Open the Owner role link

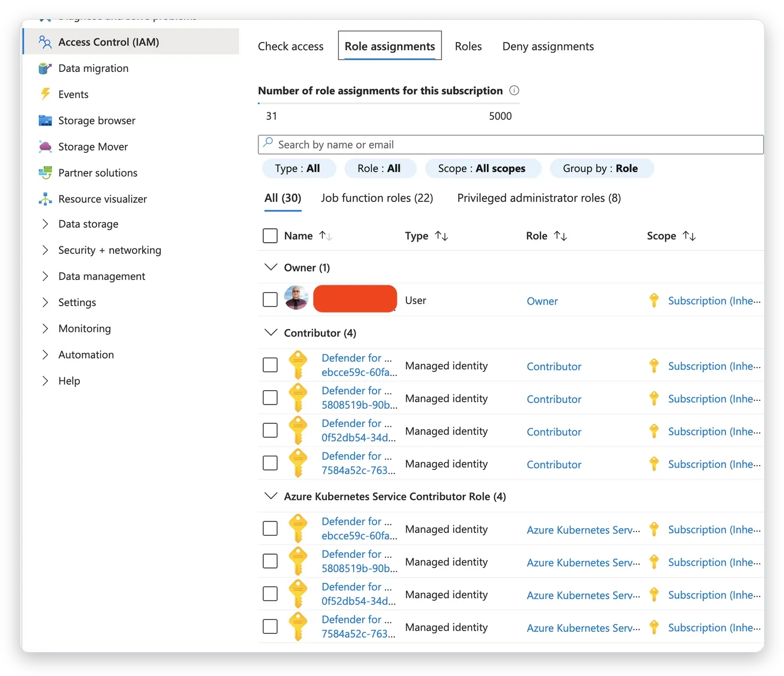[x=542, y=301]
